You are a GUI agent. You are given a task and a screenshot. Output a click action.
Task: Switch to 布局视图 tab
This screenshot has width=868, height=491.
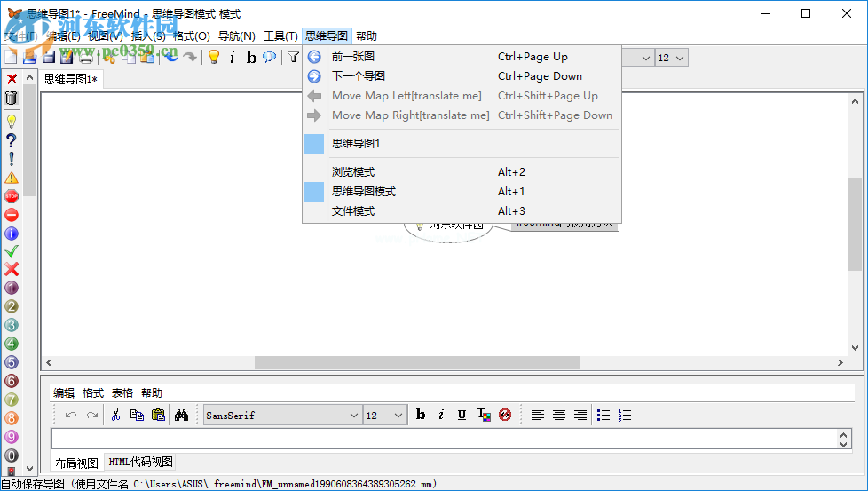[x=77, y=463]
